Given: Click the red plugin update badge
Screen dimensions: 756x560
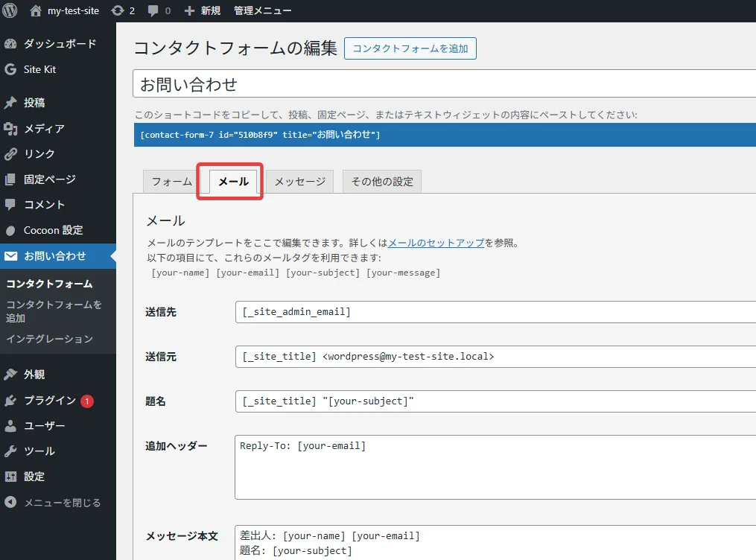Looking at the screenshot, I should point(87,401).
